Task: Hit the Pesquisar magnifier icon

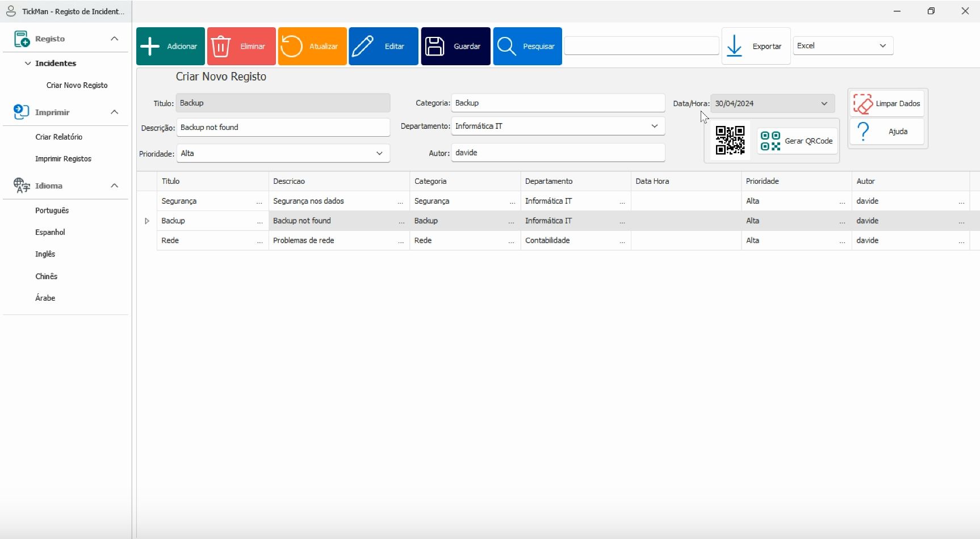Action: (x=506, y=47)
